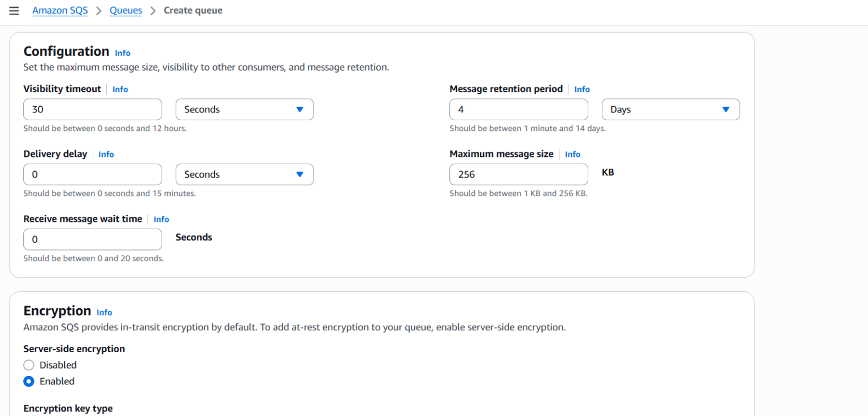The image size is (868, 416).
Task: Open the delivery delay Seconds dropdown
Action: tap(244, 174)
